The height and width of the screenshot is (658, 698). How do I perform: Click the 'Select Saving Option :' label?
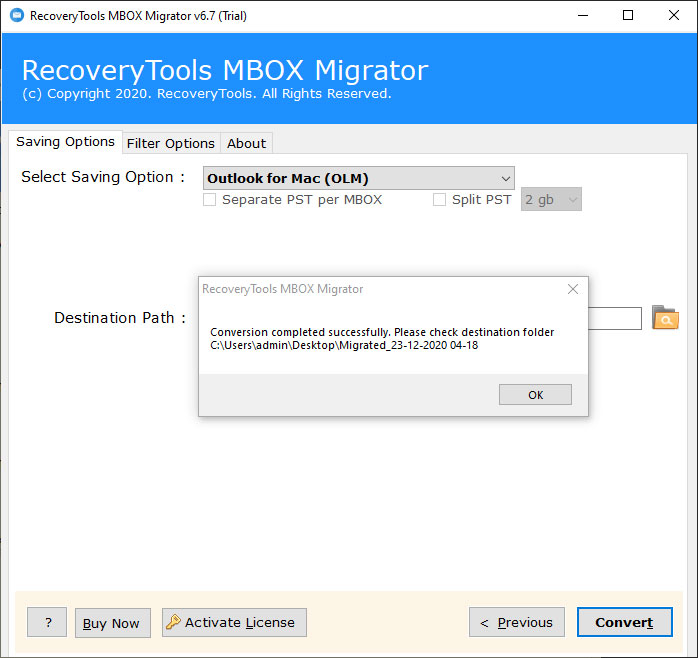point(103,177)
